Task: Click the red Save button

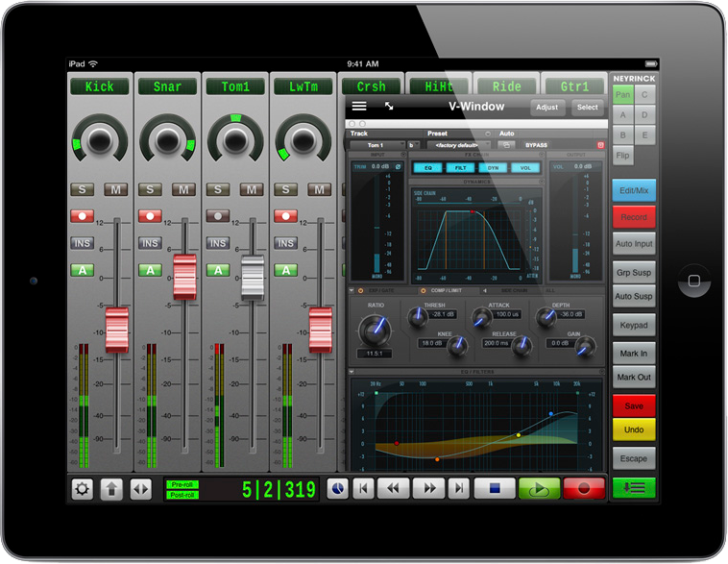Action: 634,405
